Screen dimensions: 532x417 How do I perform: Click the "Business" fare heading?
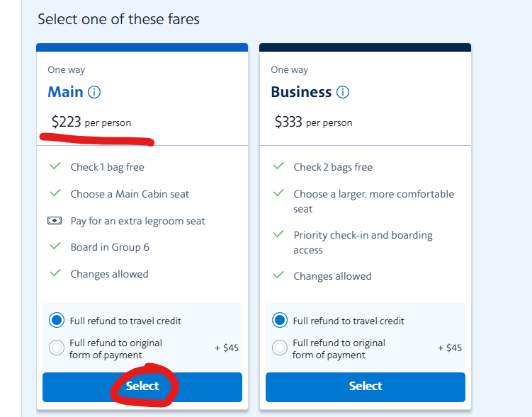click(301, 92)
